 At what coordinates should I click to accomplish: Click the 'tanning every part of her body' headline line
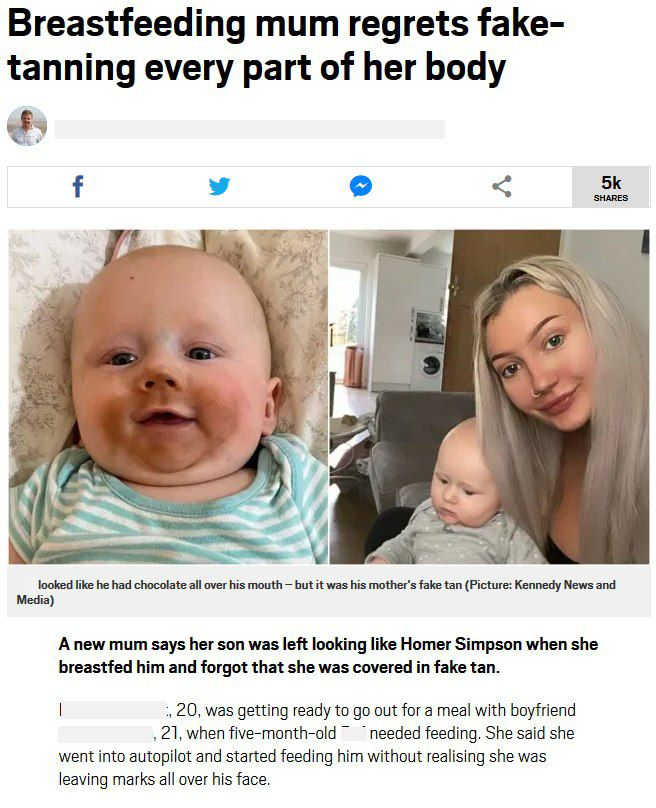[x=257, y=68]
